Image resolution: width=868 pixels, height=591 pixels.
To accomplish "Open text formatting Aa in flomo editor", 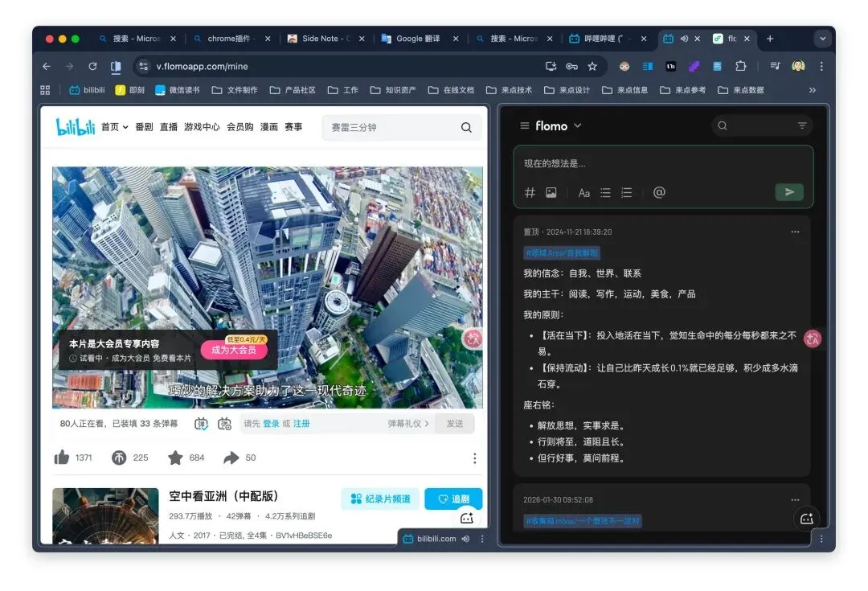I will pyautogui.click(x=584, y=193).
